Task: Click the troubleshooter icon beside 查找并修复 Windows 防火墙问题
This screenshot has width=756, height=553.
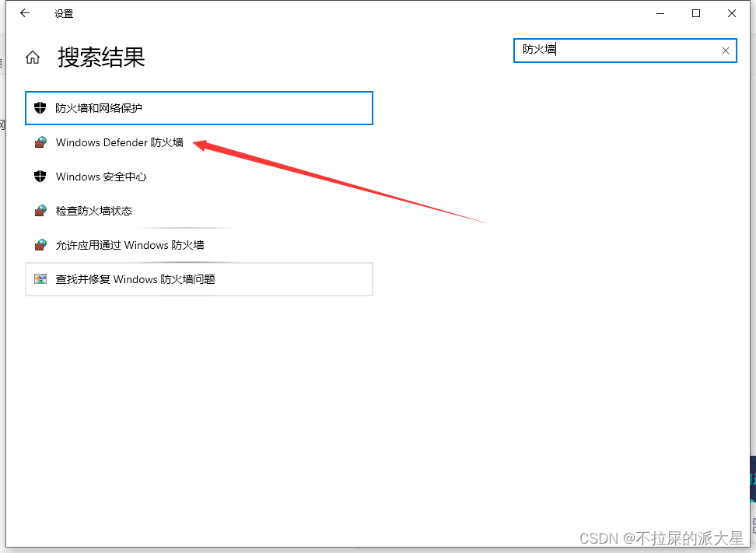Action: pos(40,278)
